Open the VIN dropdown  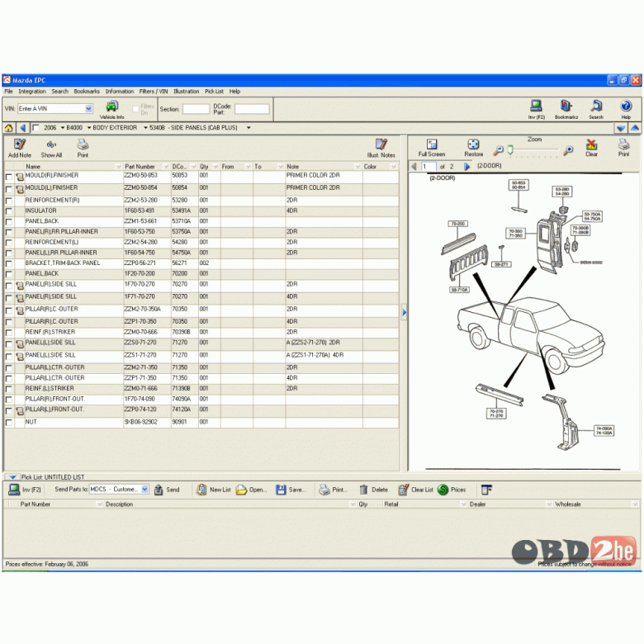(88, 109)
